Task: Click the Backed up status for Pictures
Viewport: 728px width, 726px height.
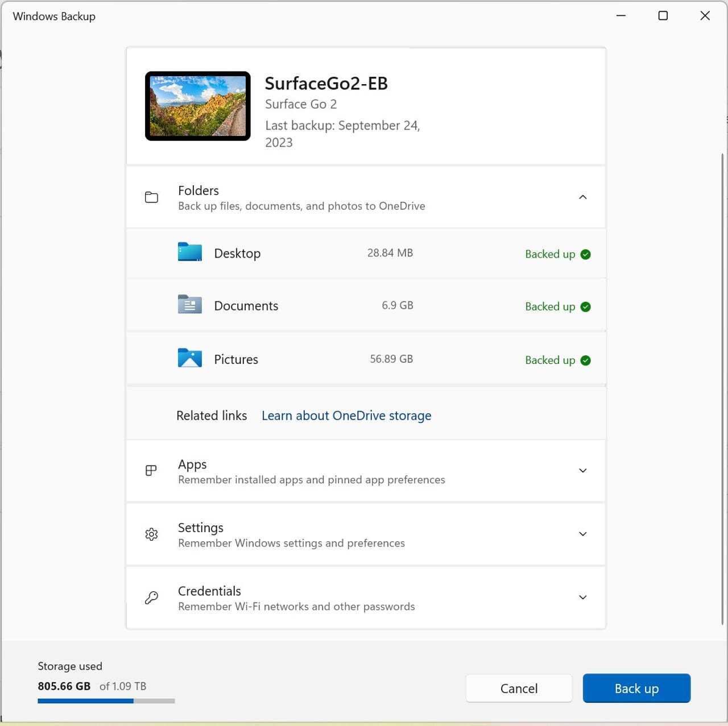Action: point(550,360)
